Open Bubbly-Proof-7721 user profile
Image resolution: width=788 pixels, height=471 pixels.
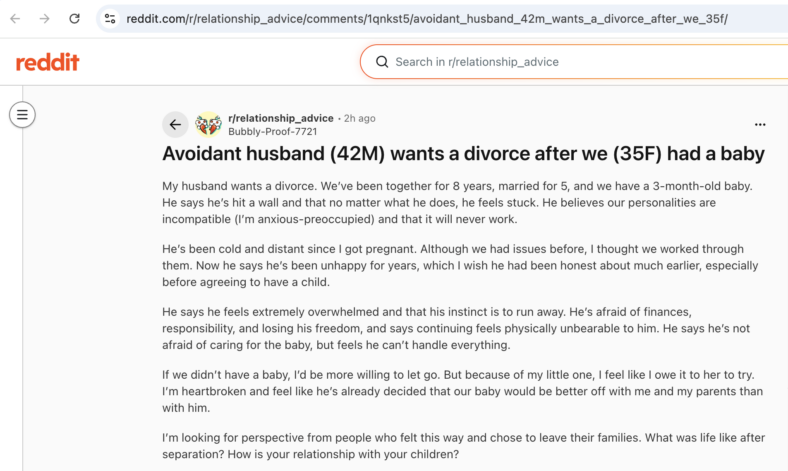point(272,132)
